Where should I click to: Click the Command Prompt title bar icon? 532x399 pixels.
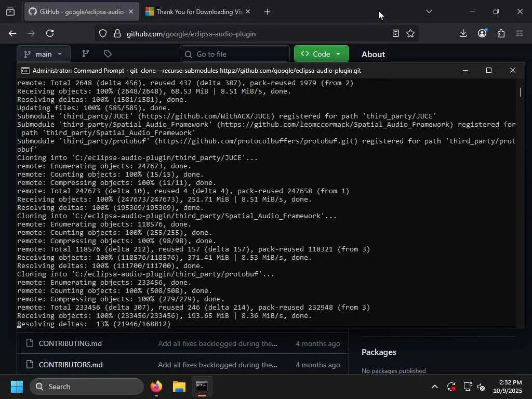pyautogui.click(x=25, y=71)
